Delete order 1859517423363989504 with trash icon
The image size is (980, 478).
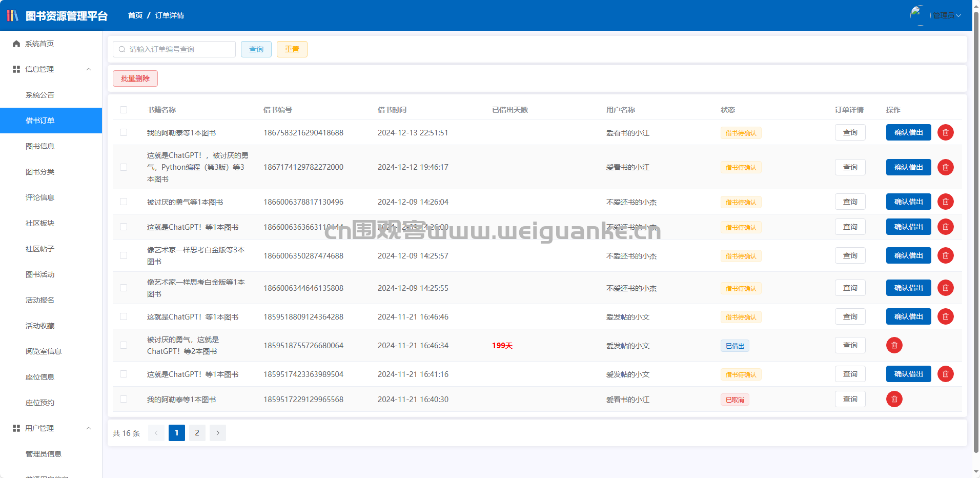tap(946, 374)
